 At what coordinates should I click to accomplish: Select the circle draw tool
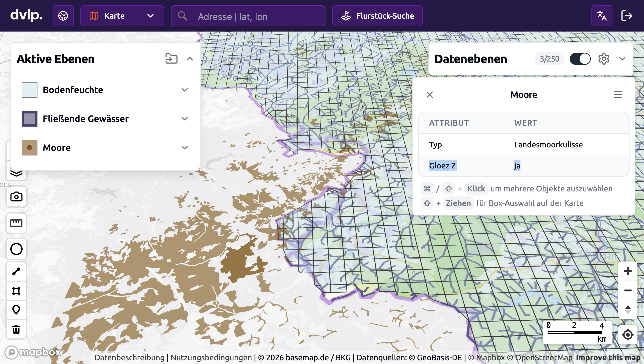(x=16, y=249)
